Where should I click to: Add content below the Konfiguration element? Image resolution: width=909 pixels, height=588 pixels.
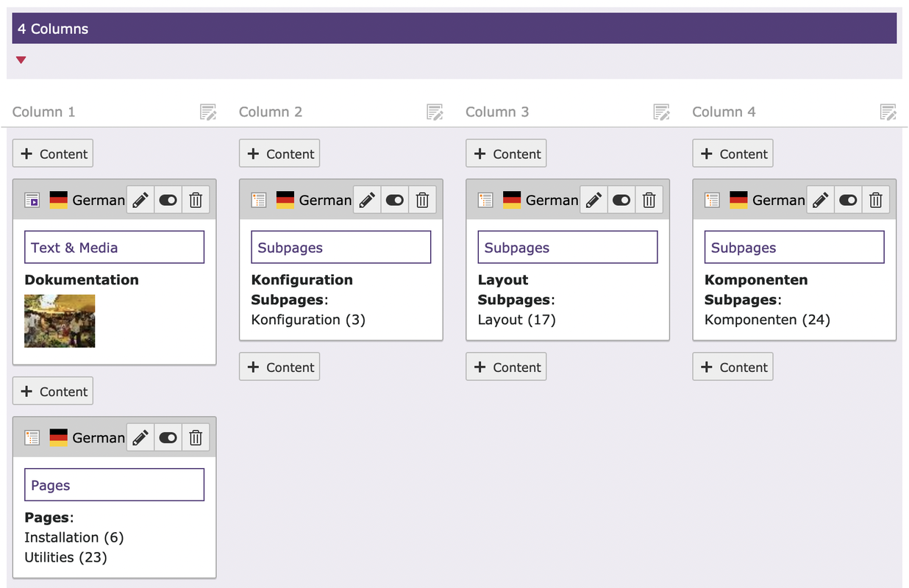279,367
